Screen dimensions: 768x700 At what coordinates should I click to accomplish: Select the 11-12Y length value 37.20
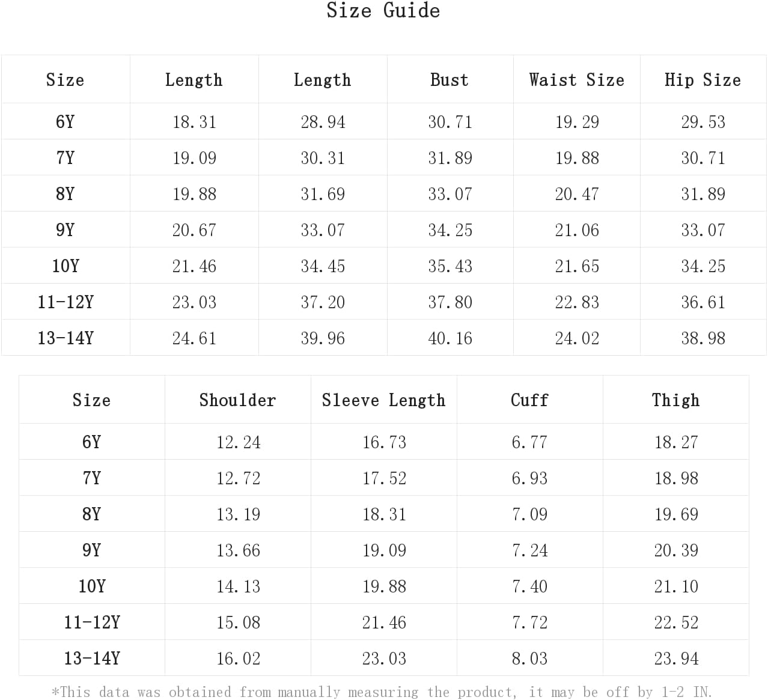(x=323, y=302)
